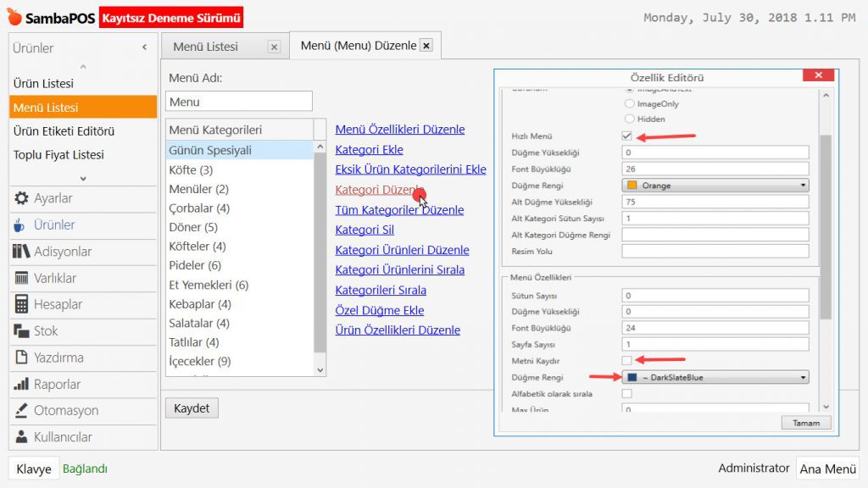Open Adisyonlar via its books icon

pyautogui.click(x=21, y=252)
